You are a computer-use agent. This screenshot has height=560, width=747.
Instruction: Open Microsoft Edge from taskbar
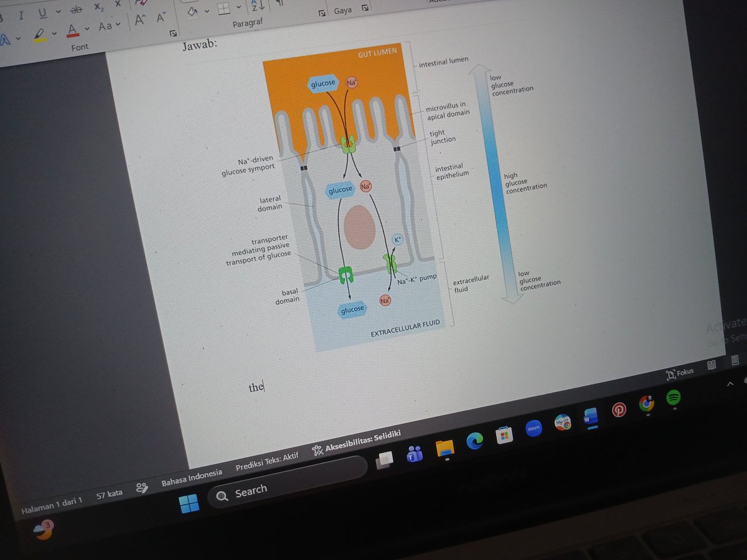475,441
